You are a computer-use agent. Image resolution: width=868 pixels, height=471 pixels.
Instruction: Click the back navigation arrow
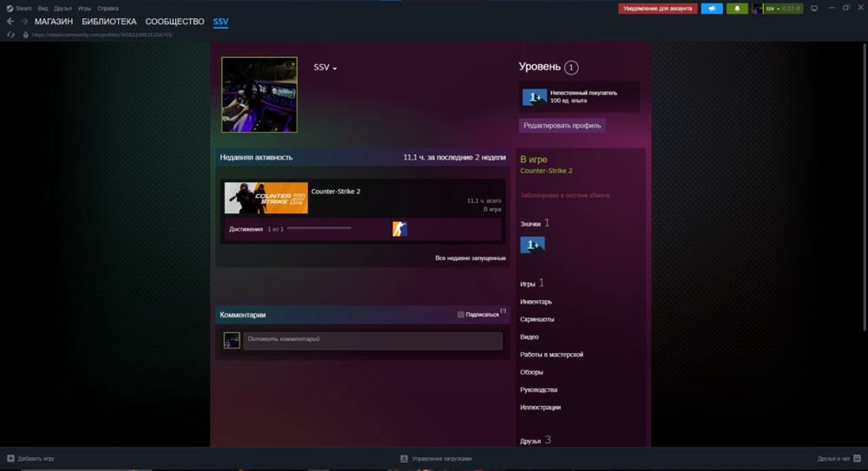(10, 21)
